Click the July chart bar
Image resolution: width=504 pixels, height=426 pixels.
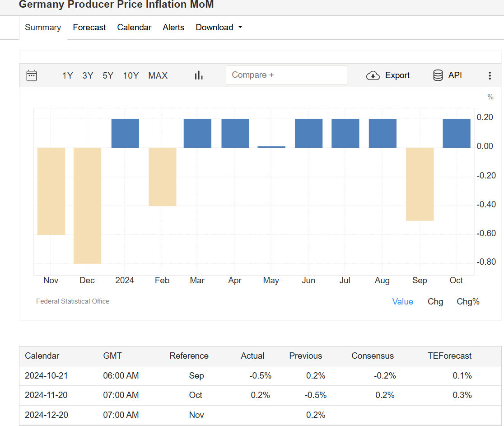(345, 133)
